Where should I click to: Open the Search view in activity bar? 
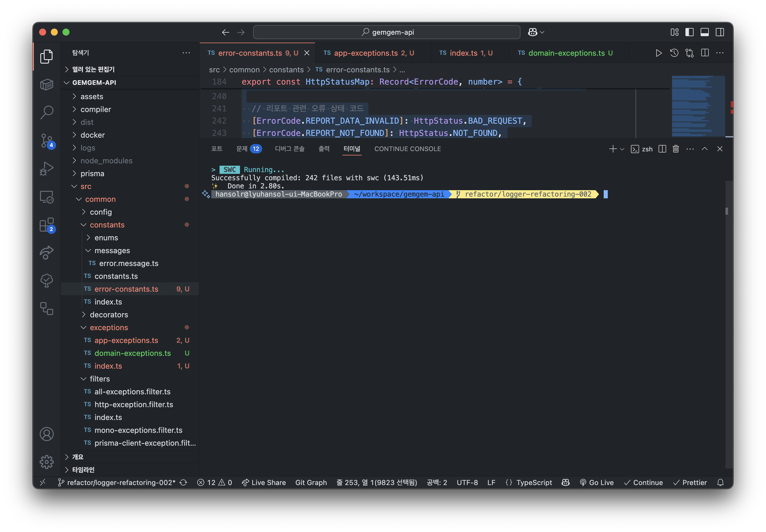[x=46, y=112]
